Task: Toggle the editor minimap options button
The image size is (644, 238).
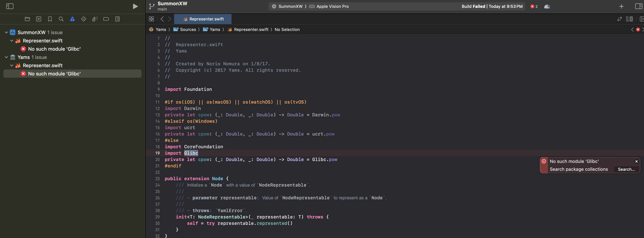Action: tap(629, 19)
